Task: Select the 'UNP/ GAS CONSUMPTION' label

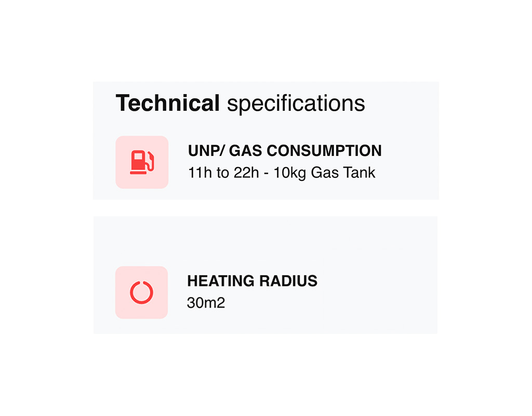Action: tap(285, 151)
